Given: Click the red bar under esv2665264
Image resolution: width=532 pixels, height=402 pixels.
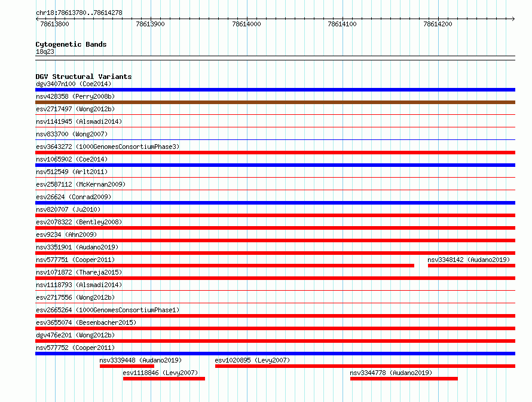Looking at the screenshot, I should tap(275, 316).
